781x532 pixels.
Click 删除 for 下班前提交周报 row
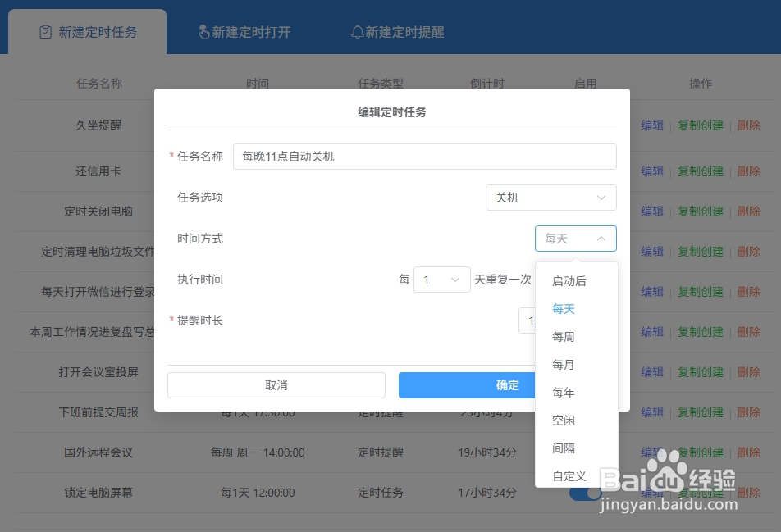pos(749,412)
